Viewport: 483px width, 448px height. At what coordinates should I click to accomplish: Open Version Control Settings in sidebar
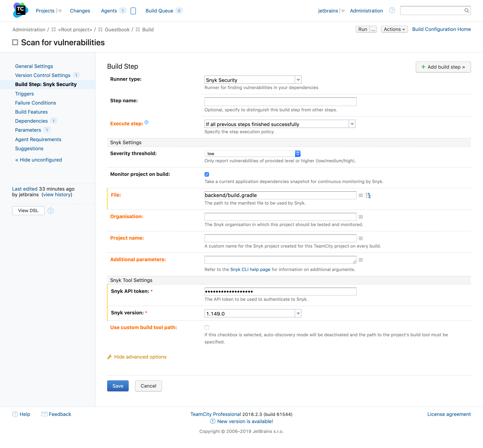[43, 75]
